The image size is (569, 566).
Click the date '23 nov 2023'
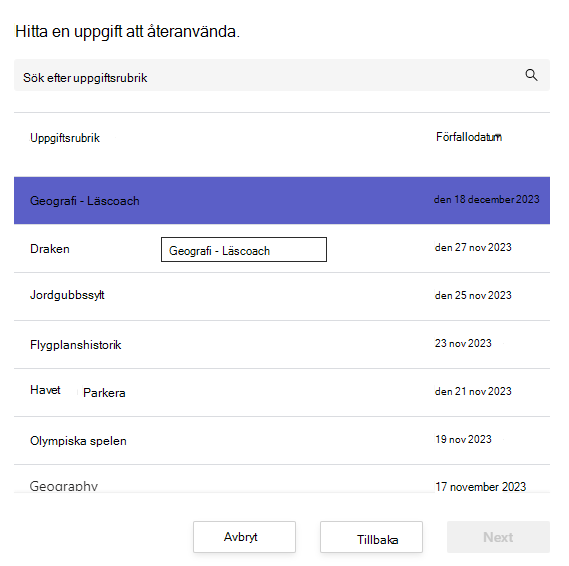pyautogui.click(x=463, y=343)
